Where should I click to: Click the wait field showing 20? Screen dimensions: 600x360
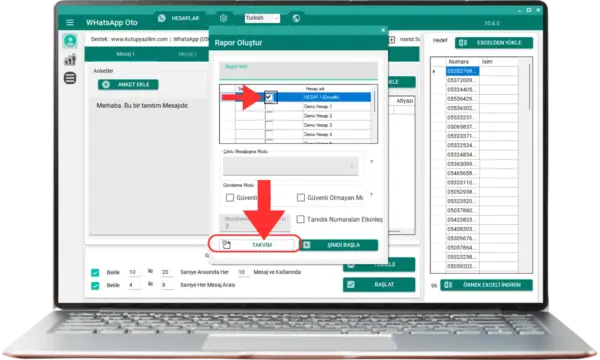[x=166, y=272]
